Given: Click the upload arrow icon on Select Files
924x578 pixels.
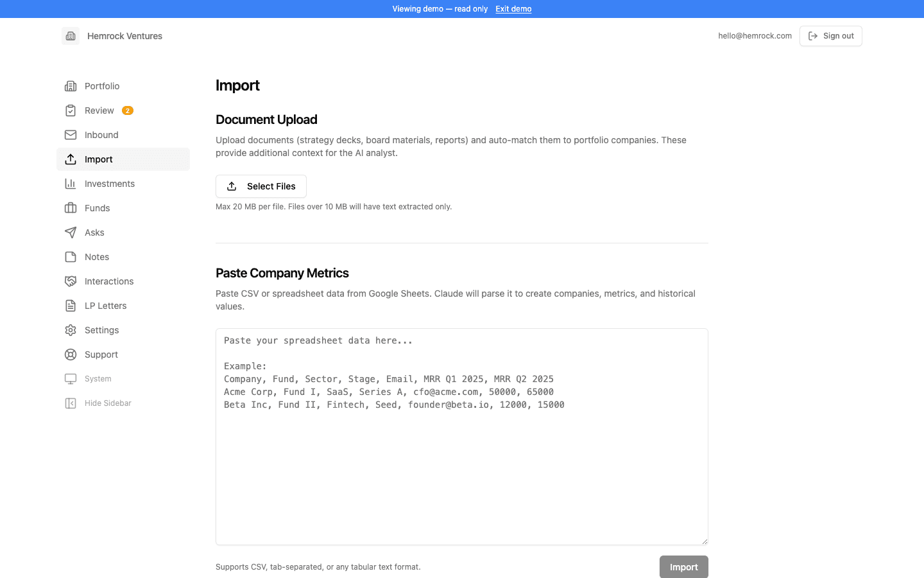Looking at the screenshot, I should 232,186.
